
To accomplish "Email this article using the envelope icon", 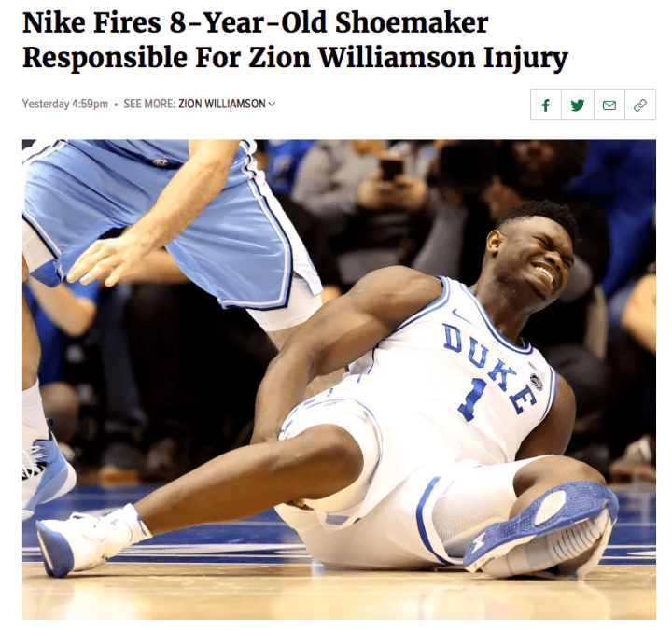I will (609, 105).
